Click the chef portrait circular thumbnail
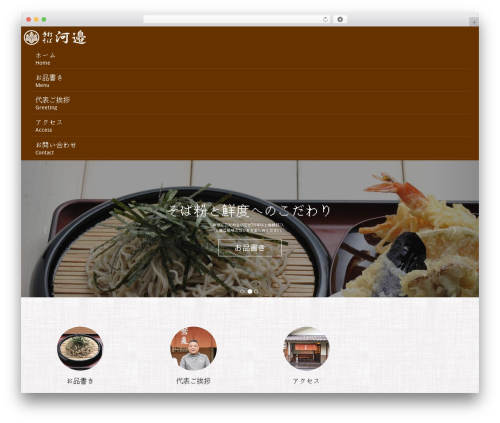The image size is (500, 423). coord(193,348)
